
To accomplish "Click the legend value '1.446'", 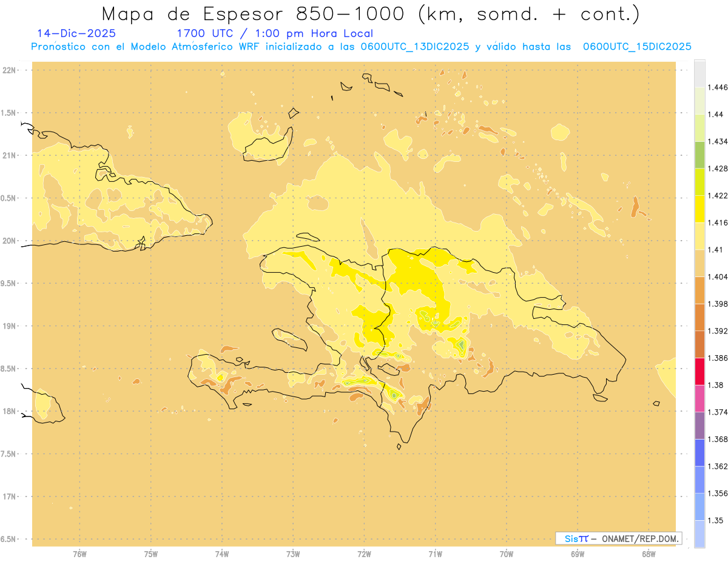I will tap(718, 87).
